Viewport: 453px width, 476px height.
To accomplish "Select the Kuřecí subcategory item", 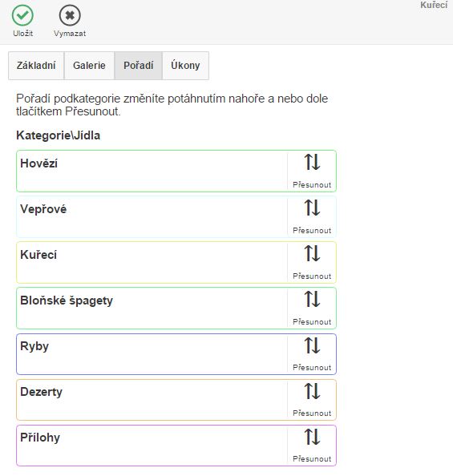I will pos(176,262).
